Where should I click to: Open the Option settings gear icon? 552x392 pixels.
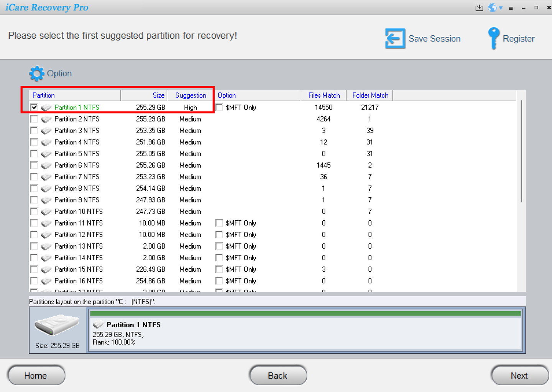[x=36, y=73]
